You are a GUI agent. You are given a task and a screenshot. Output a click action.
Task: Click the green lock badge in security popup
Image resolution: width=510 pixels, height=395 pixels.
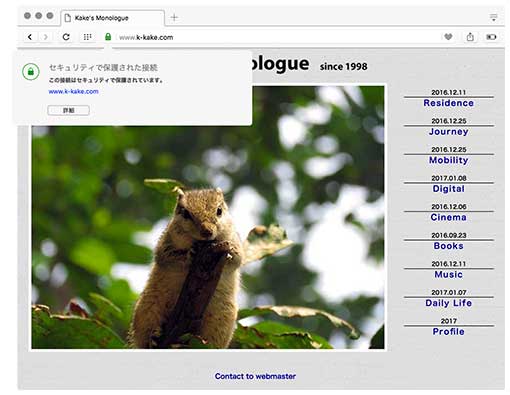(31, 72)
